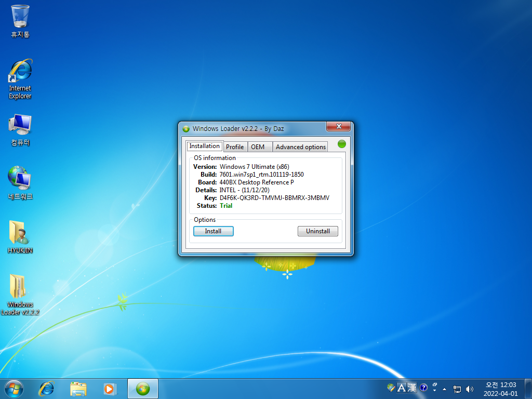Screen dimensions: 532x399
Task: Click the Show desktop button
Action: coord(528,389)
